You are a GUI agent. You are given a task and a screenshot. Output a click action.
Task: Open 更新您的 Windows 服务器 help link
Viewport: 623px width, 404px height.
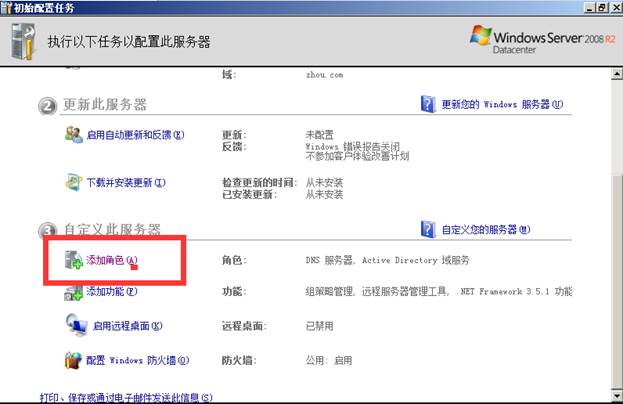pos(503,104)
